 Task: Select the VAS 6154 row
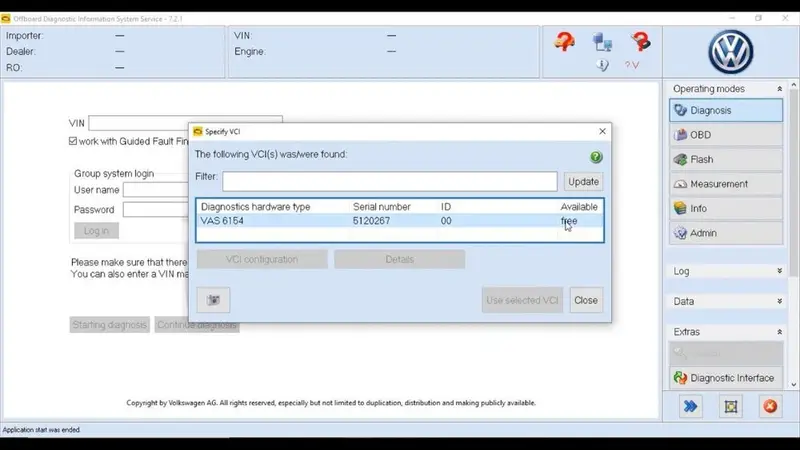tap(400, 221)
